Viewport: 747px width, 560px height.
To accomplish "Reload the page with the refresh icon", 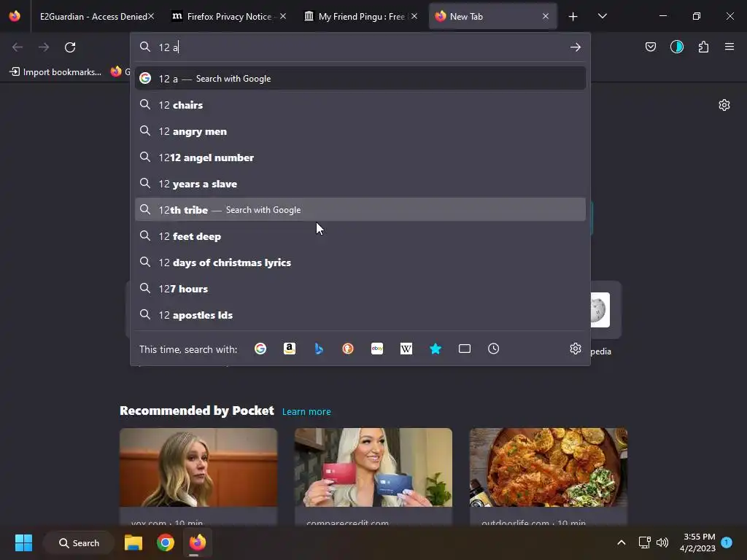I will tap(70, 47).
